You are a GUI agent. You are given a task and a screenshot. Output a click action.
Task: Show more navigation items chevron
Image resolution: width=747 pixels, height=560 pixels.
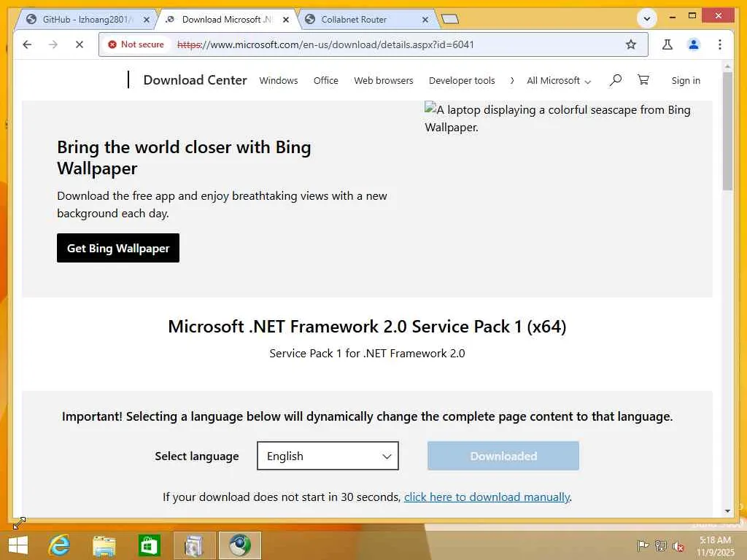pyautogui.click(x=511, y=80)
